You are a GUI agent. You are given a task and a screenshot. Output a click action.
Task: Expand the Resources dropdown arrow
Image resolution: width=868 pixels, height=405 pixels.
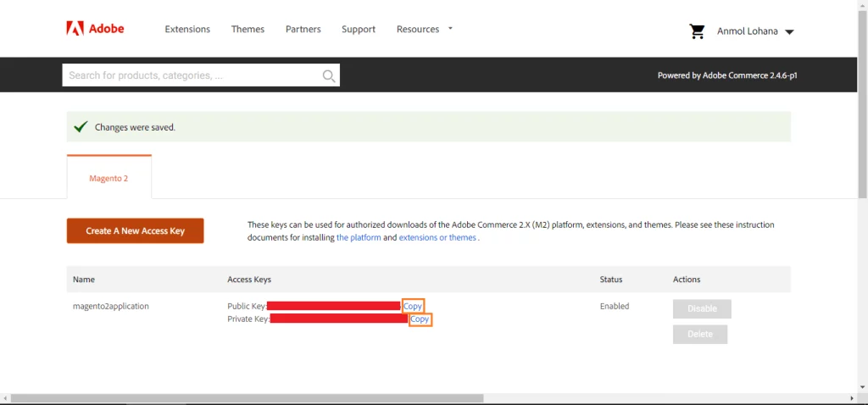pos(450,28)
